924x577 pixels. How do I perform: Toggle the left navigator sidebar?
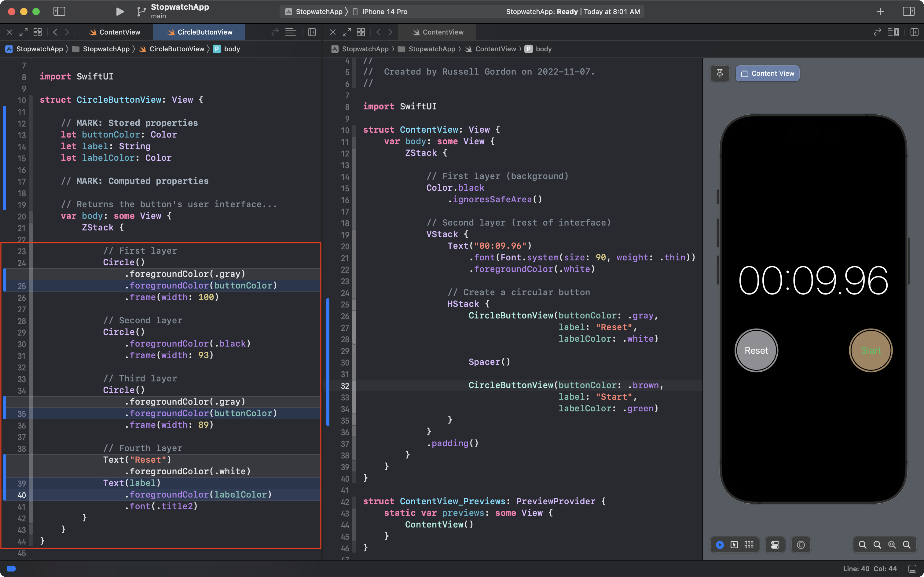59,11
